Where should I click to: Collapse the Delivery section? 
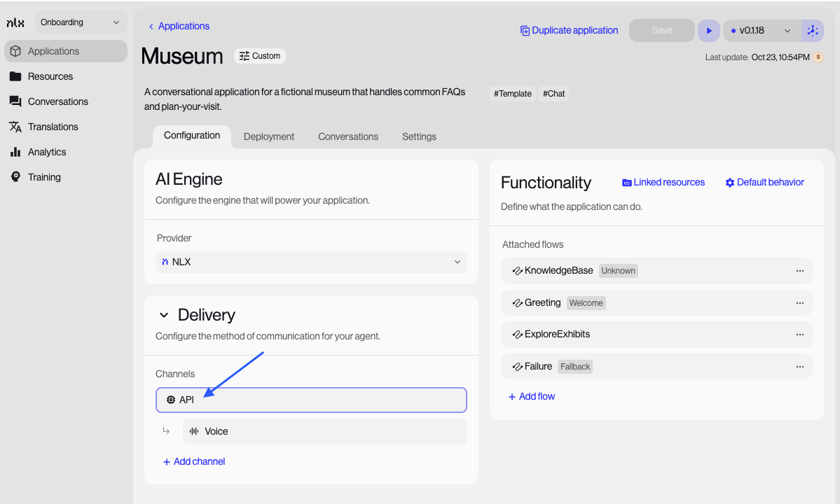(164, 315)
